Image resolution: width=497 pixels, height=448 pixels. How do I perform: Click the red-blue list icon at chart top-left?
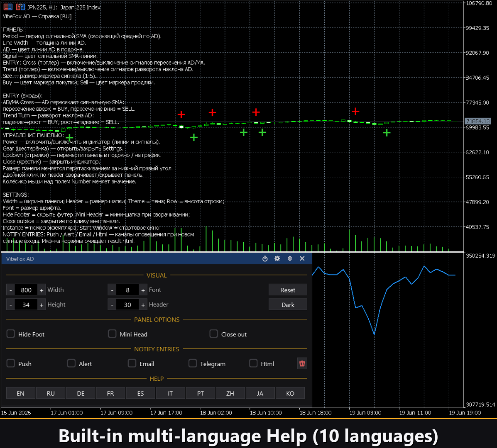(8, 7)
